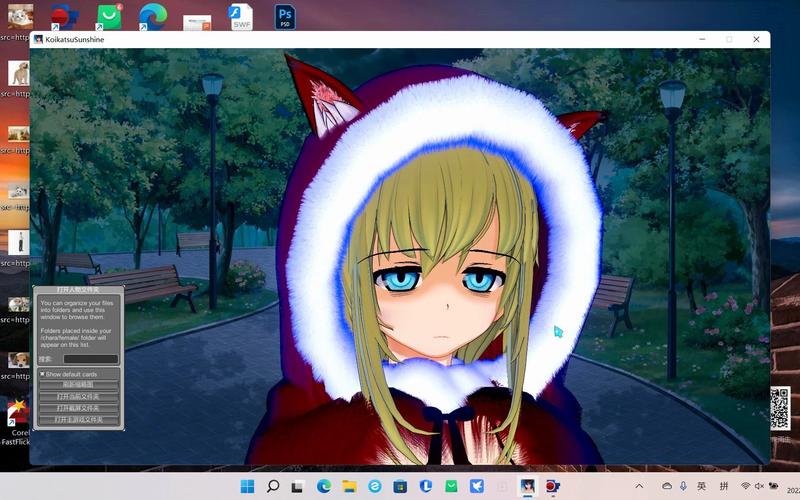Tick the Show default cards checkbox
The width and height of the screenshot is (800, 500).
pos(42,374)
